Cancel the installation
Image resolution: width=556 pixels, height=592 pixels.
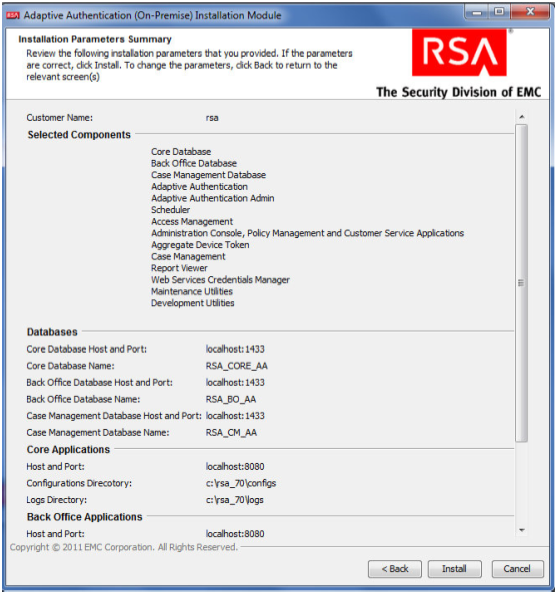click(x=517, y=569)
